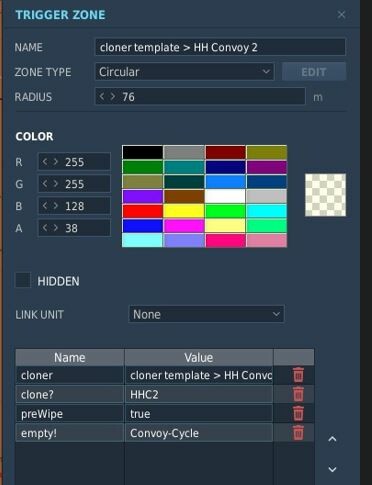
Task: Pick the hot pink color swatch
Action: [x=225, y=240]
